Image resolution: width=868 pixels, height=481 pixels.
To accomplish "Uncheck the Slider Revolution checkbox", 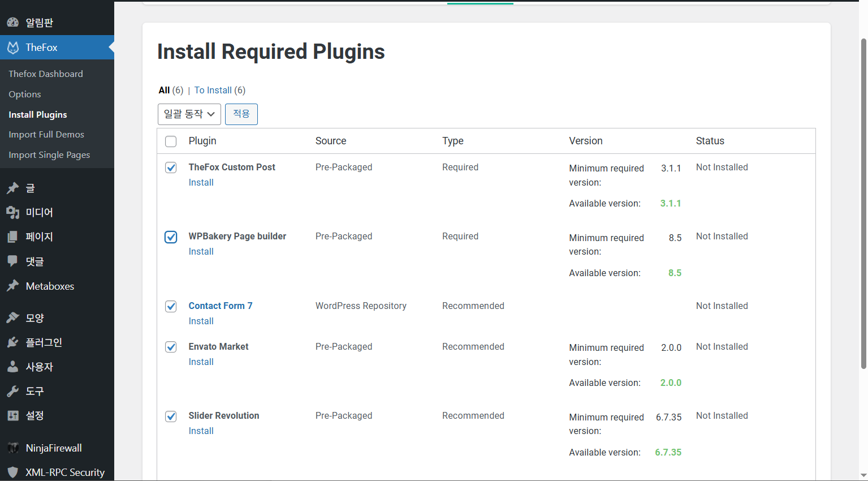I will (171, 416).
